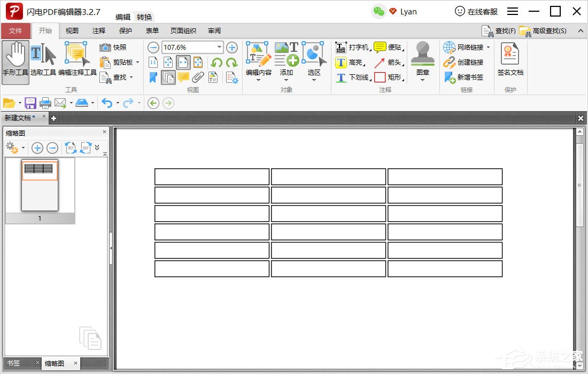Toggle the thumbnails pane icon
This screenshot has height=374, width=588.
168,77
